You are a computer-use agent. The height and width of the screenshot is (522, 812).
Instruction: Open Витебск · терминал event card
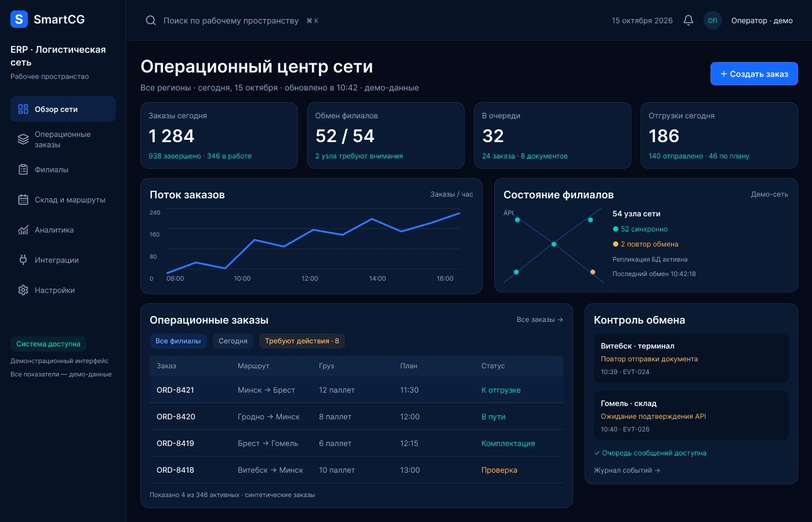(691, 358)
